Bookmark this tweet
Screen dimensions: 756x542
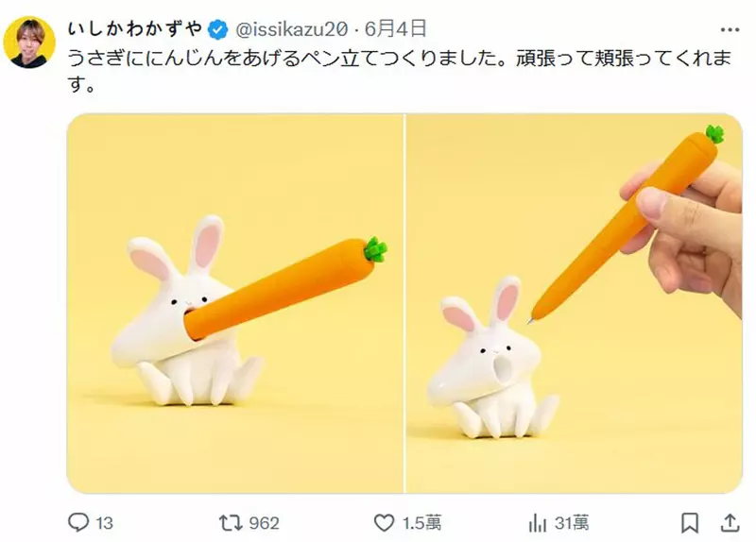(690, 523)
